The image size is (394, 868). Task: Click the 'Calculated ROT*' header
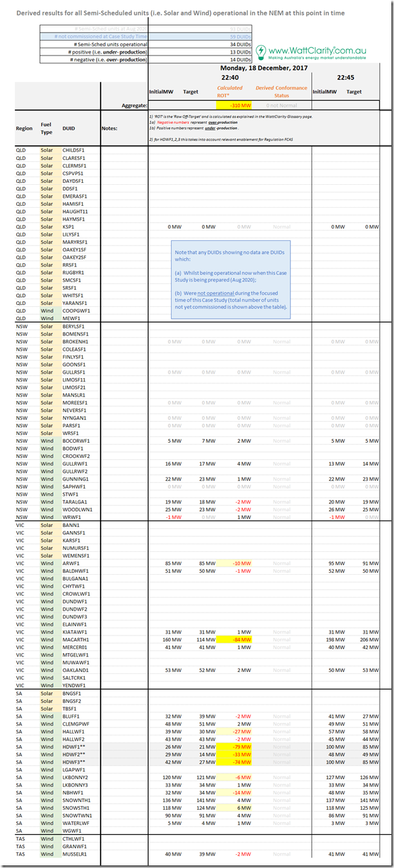coord(230,91)
